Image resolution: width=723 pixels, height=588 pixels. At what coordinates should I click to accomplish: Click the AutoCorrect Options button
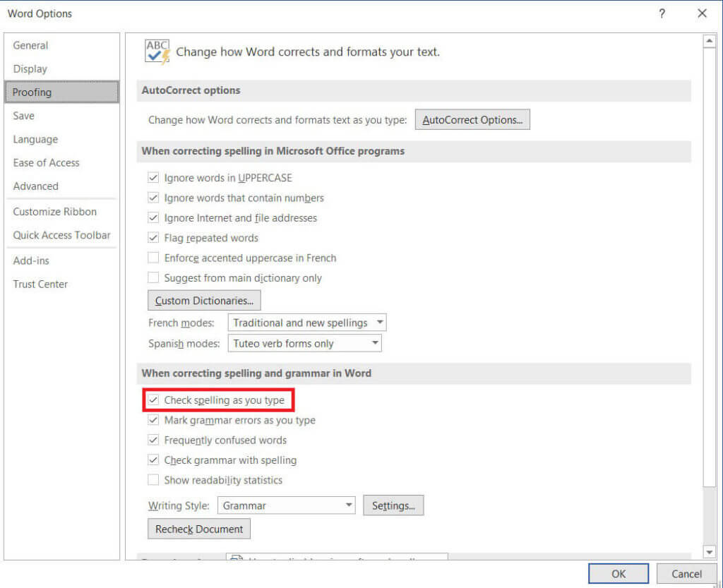(x=472, y=120)
